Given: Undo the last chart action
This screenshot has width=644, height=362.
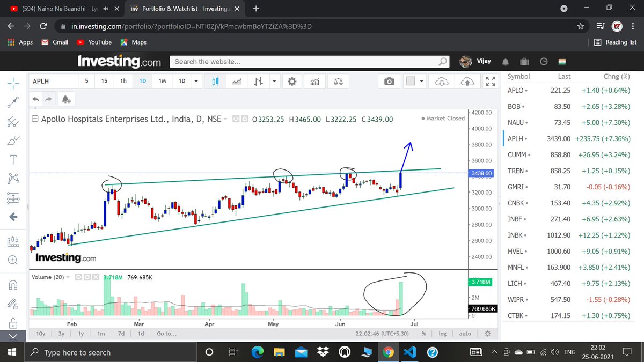Looking at the screenshot, I should (36, 99).
